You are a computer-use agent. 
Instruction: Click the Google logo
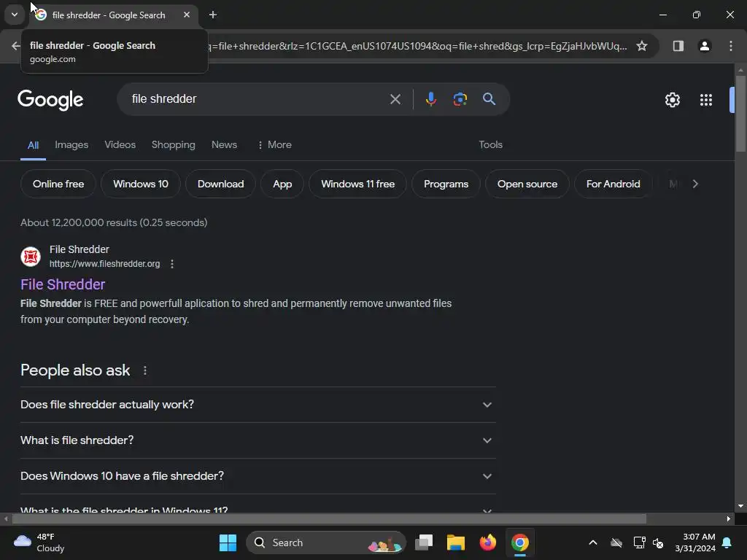click(x=50, y=100)
